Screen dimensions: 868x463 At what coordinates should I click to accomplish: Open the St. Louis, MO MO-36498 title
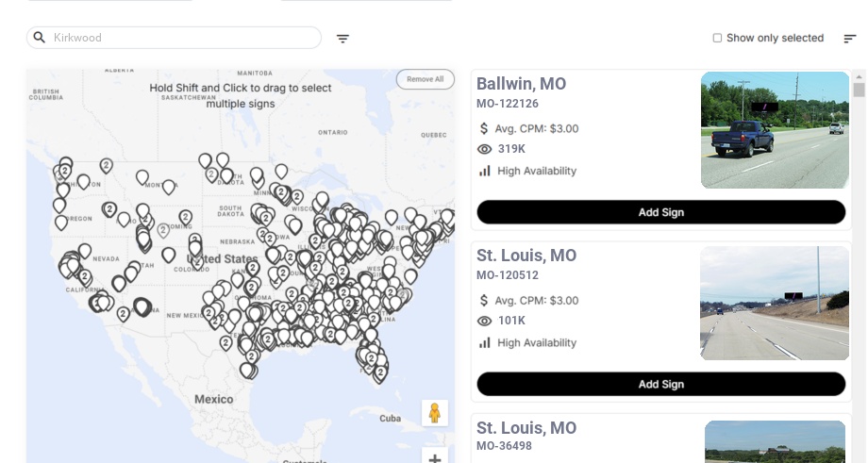tap(526, 428)
